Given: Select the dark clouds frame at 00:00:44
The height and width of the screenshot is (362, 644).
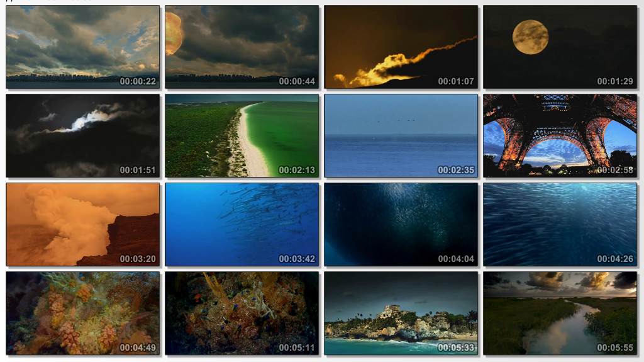Looking at the screenshot, I should coord(242,47).
